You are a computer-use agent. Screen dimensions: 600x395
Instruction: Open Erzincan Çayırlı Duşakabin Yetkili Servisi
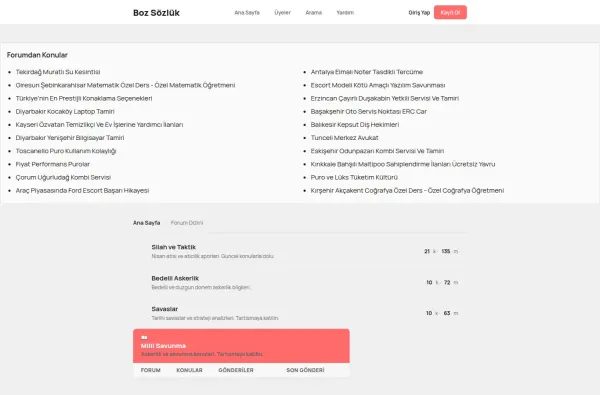point(385,98)
